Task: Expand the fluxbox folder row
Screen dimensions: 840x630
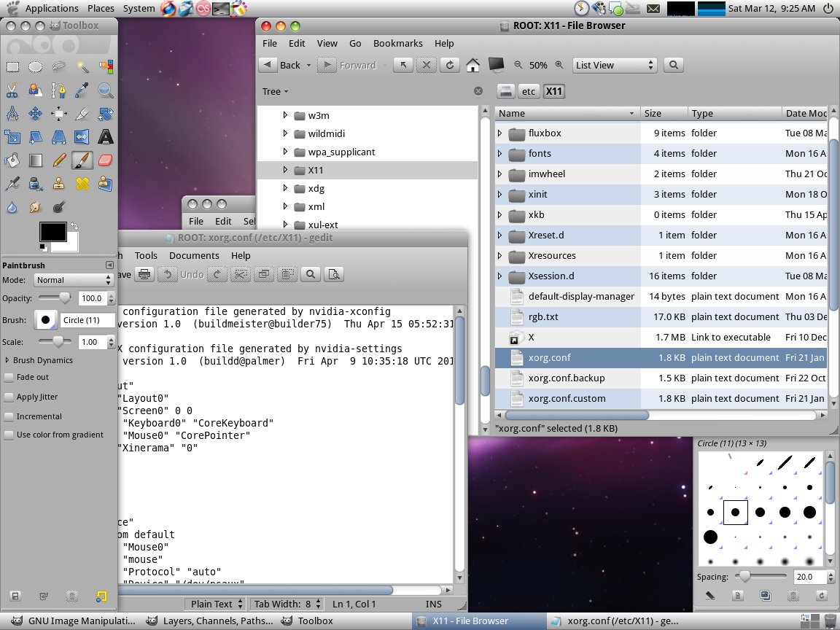Action: coord(499,133)
